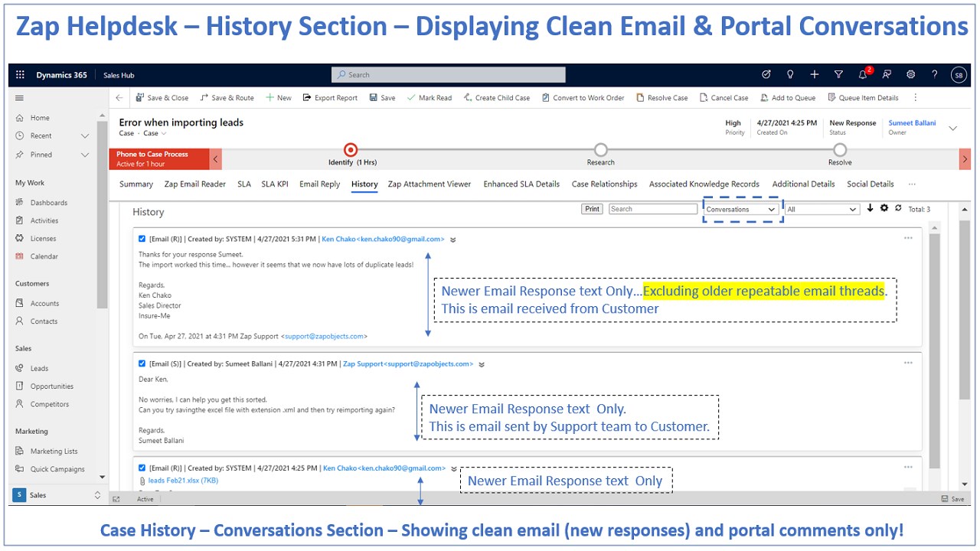Switch to Zap Email Reader tab

(x=195, y=184)
